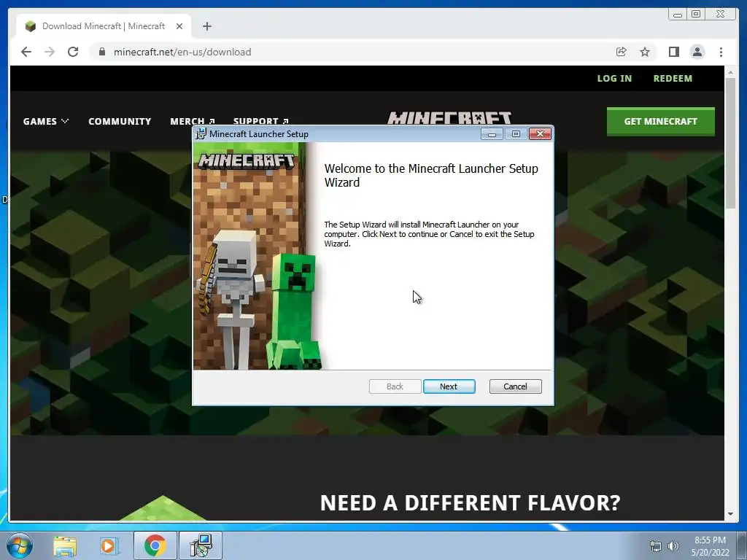Click the GET MINECRAFT green button
Viewport: 747px width, 560px height.
coord(660,122)
